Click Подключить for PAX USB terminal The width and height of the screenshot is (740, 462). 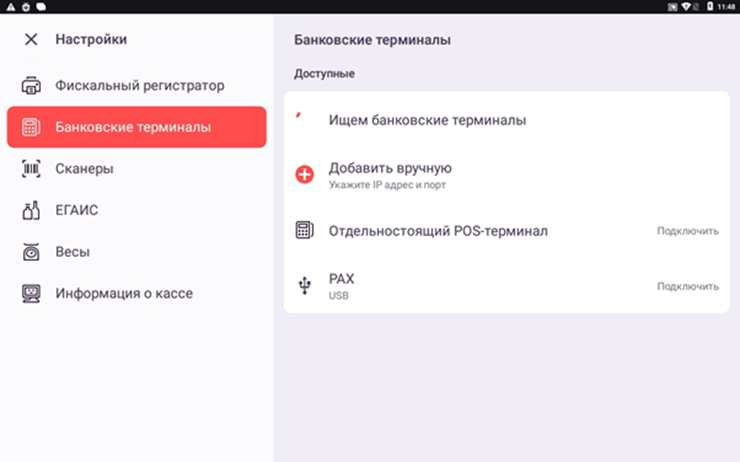(x=688, y=286)
